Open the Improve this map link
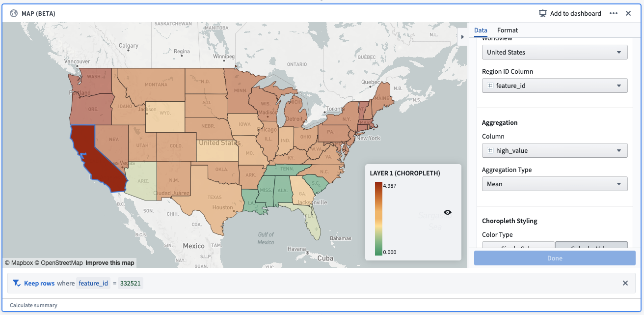The height and width of the screenshot is (315, 644). pos(110,263)
